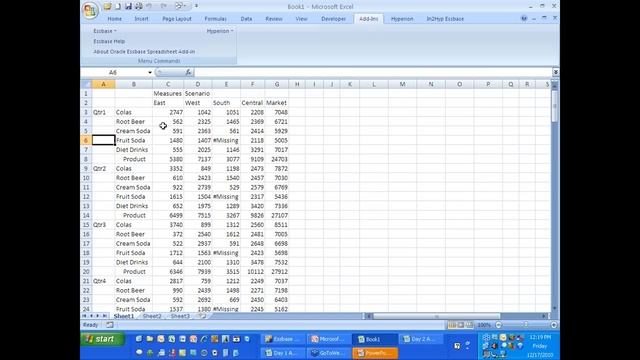
Task: Click the system tray clock
Action: coord(540,346)
